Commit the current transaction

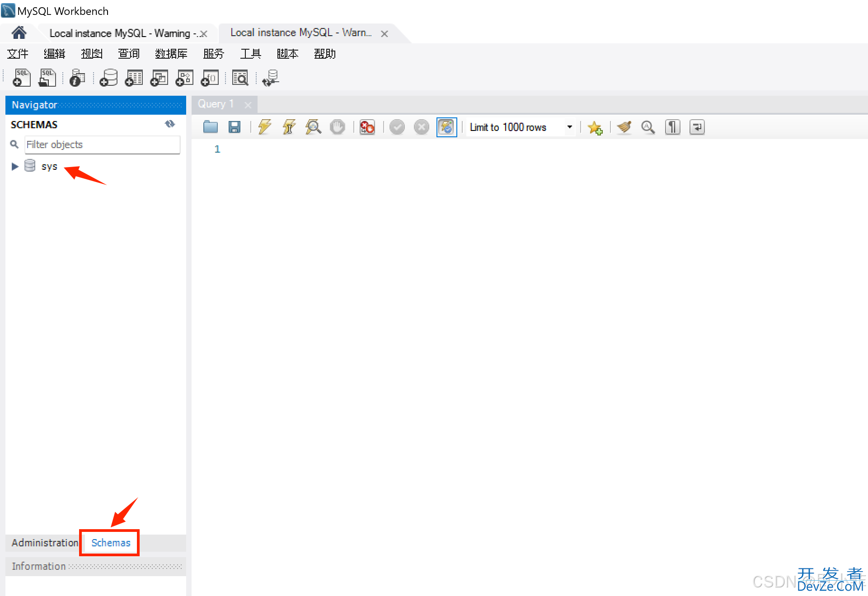397,127
